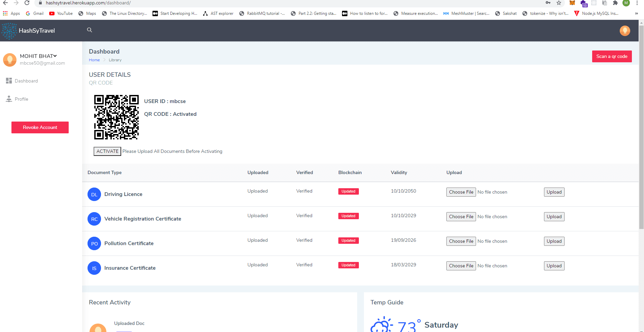
Task: Open Chrome extensions puzzle icon
Action: (x=615, y=3)
